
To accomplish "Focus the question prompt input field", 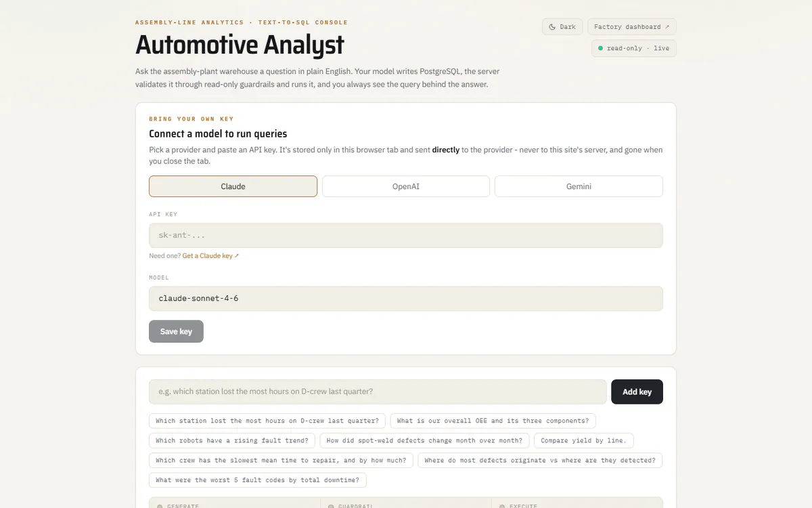I will pyautogui.click(x=378, y=391).
